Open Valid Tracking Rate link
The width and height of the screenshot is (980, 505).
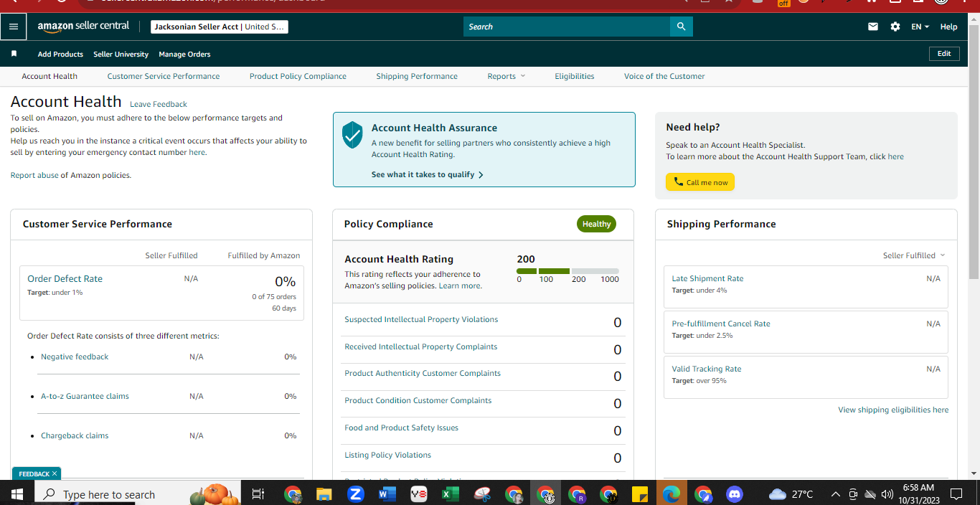(x=707, y=369)
